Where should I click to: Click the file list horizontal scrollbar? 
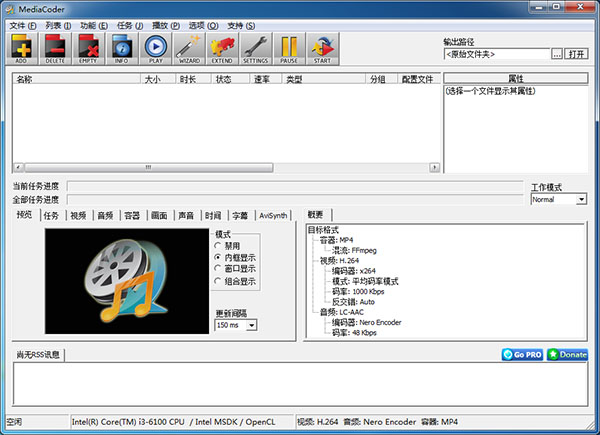(x=226, y=168)
